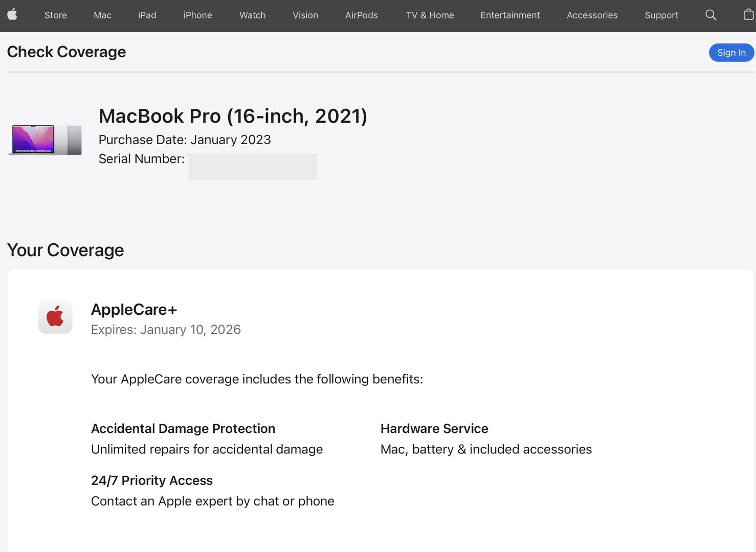The width and height of the screenshot is (756, 552).
Task: Click the Apple logo in navigation bar
Action: pos(12,14)
